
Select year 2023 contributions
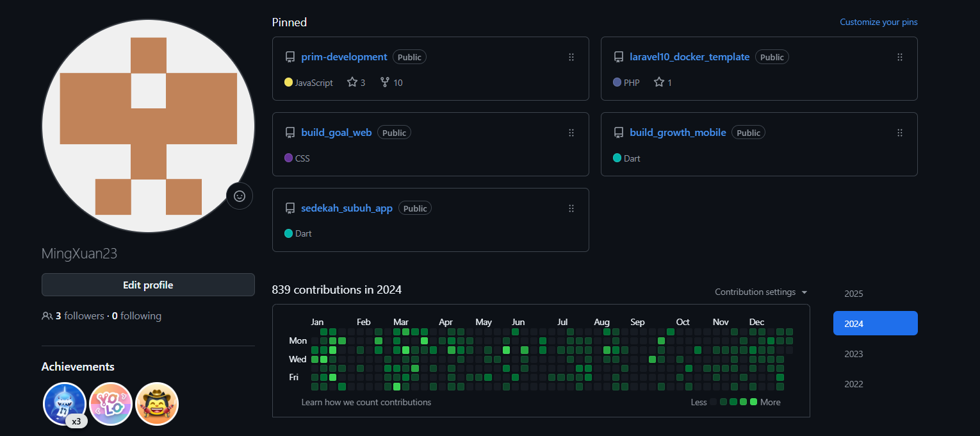(875, 354)
